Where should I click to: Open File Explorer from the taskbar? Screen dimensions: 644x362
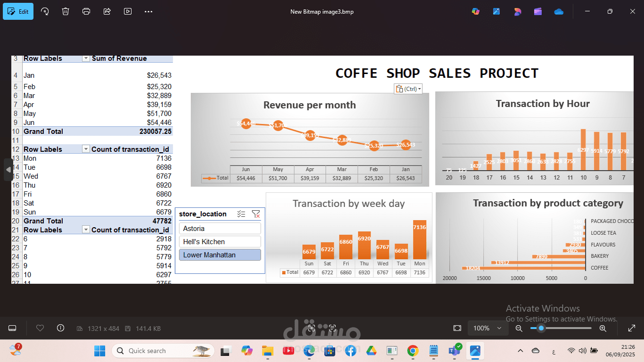pos(267,351)
